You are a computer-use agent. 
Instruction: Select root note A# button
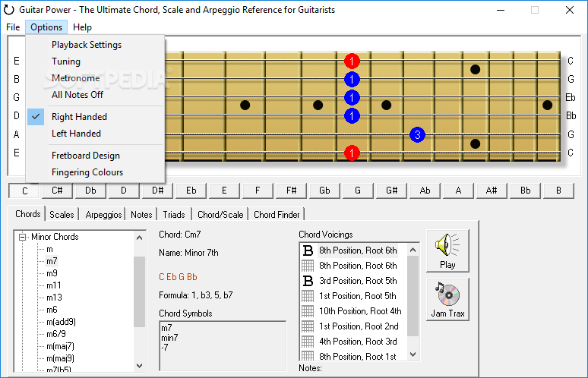coord(492,191)
